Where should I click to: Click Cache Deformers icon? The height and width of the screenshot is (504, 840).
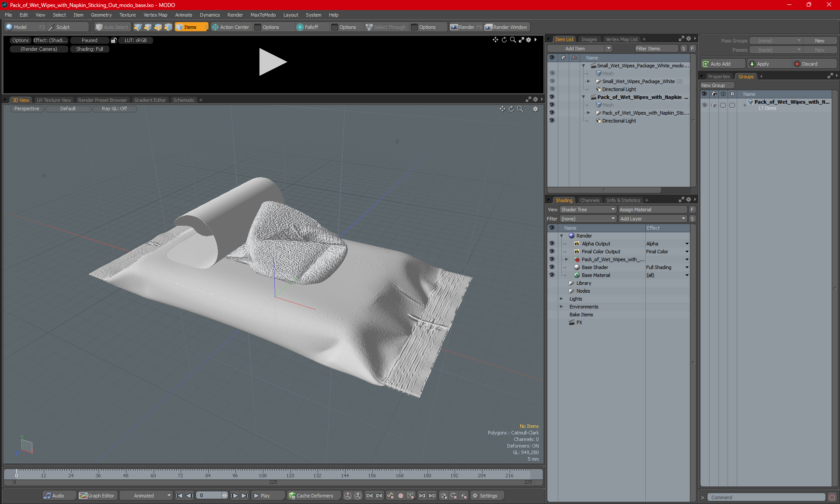292,496
